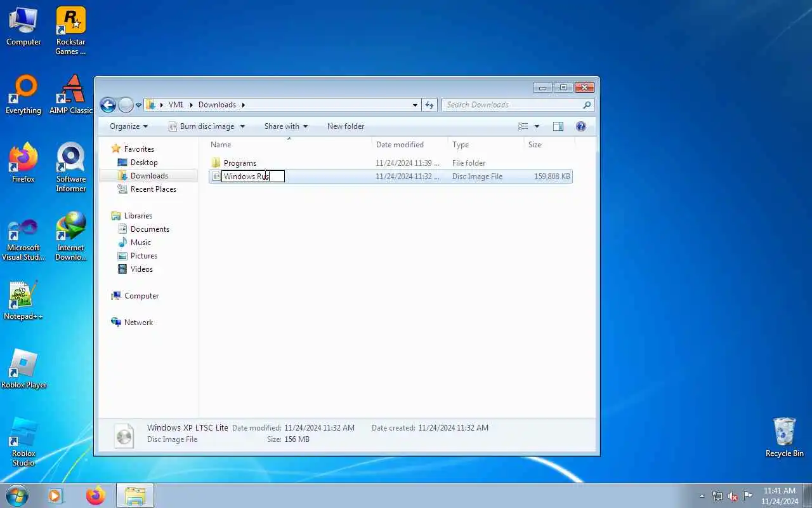Open the Burn disc image dropdown arrow
The width and height of the screenshot is (812, 508).
tap(242, 126)
